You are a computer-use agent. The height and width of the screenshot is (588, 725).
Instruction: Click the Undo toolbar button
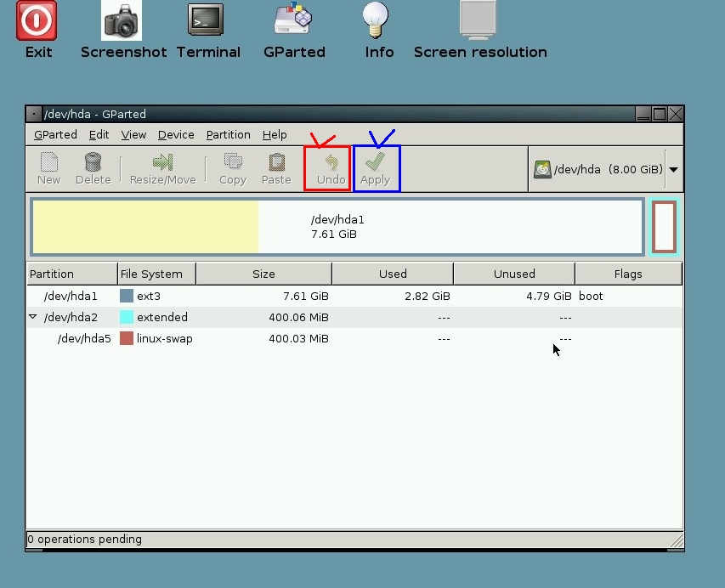click(331, 169)
